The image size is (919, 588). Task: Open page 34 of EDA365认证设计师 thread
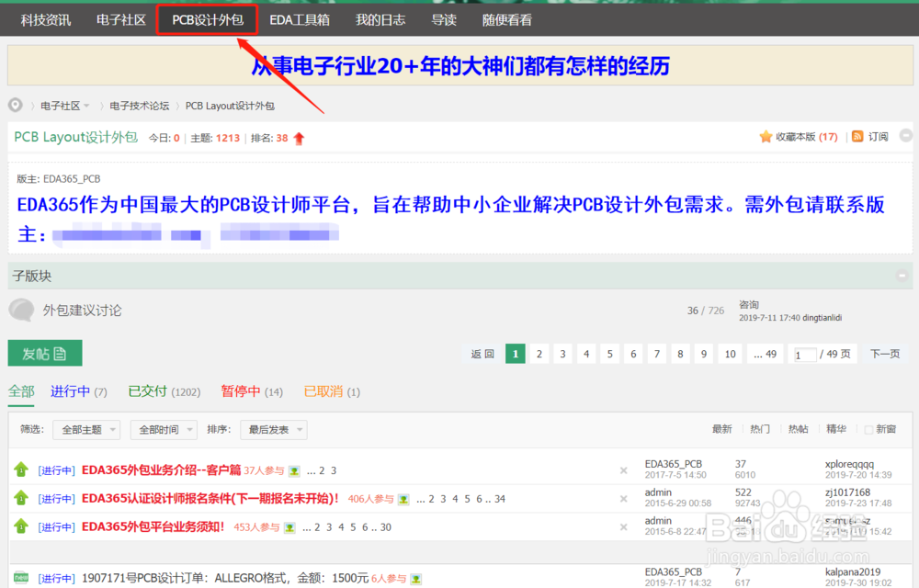pyautogui.click(x=499, y=499)
